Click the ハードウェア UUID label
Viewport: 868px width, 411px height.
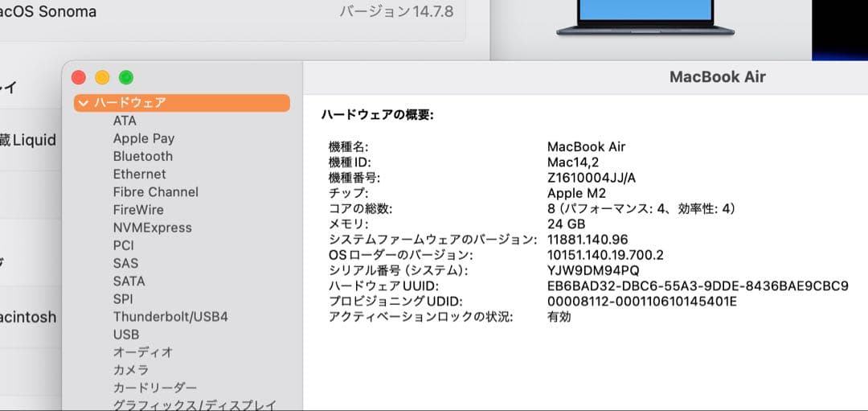pyautogui.click(x=383, y=286)
